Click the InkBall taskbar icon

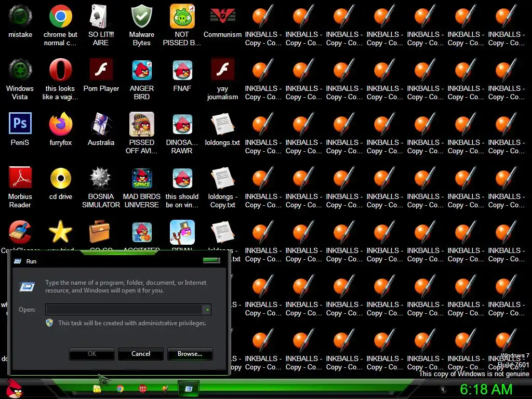165,388
